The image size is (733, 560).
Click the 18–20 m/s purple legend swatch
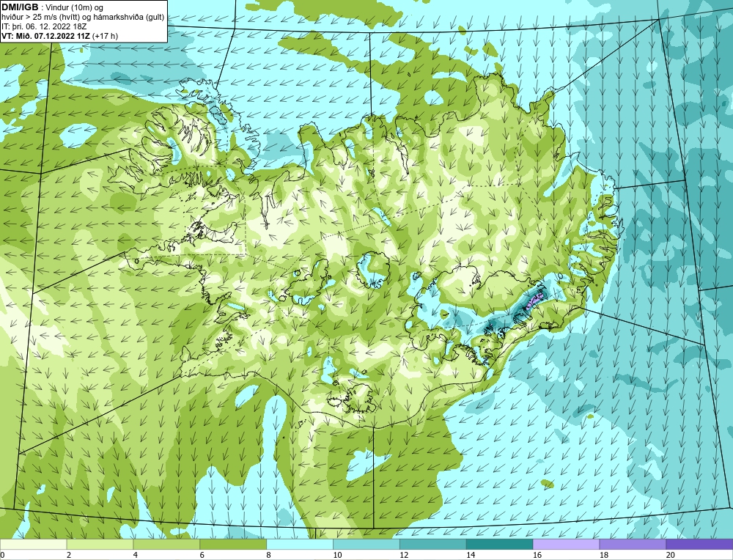(x=633, y=545)
